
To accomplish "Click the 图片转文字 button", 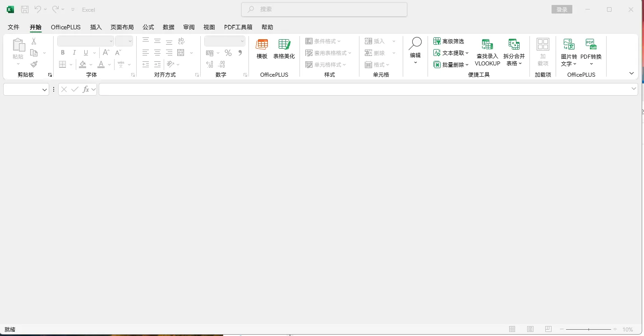I will (x=569, y=52).
